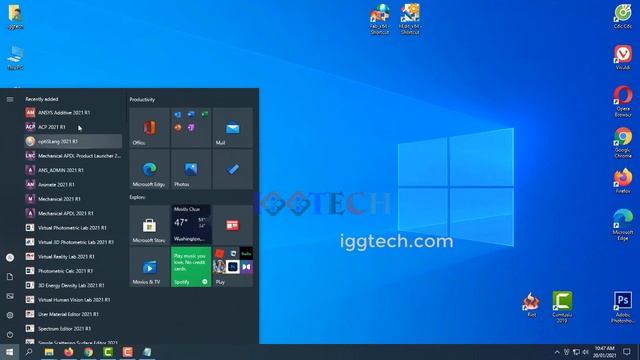Image resolution: width=640 pixels, height=360 pixels.
Task: Open File Explorer from taskbar
Action: 49,352
